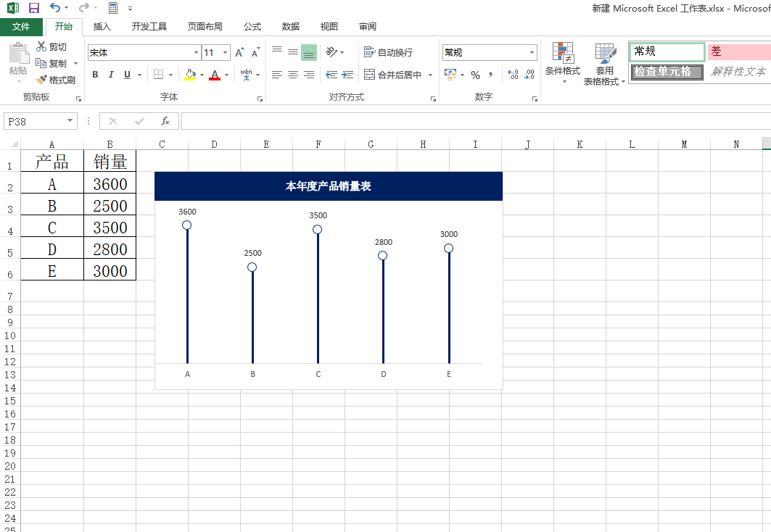Increase cell indent
This screenshot has width=771, height=532.
pos(347,75)
